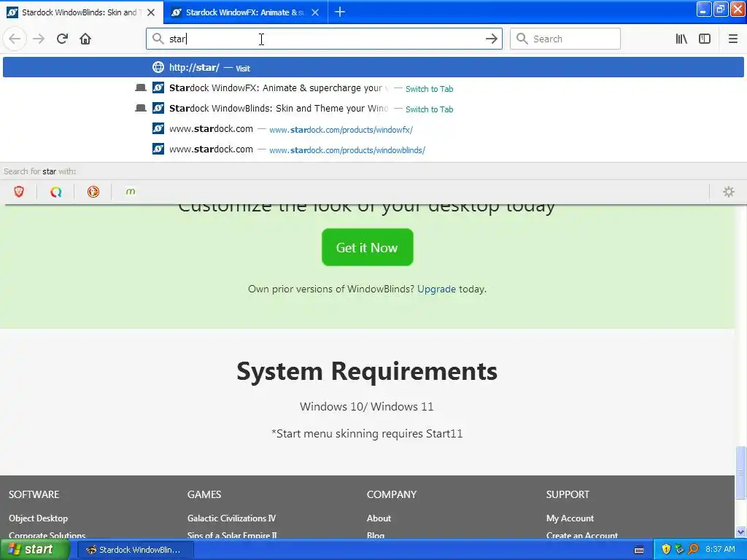Visit the http://star/ suggestion
Screen dimensions: 747x560
pyautogui.click(x=373, y=67)
